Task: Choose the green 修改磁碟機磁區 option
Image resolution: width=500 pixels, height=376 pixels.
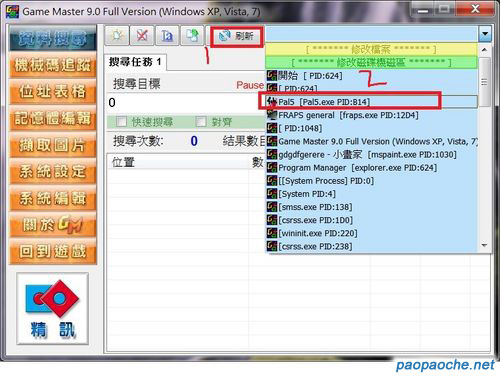Action: click(372, 62)
